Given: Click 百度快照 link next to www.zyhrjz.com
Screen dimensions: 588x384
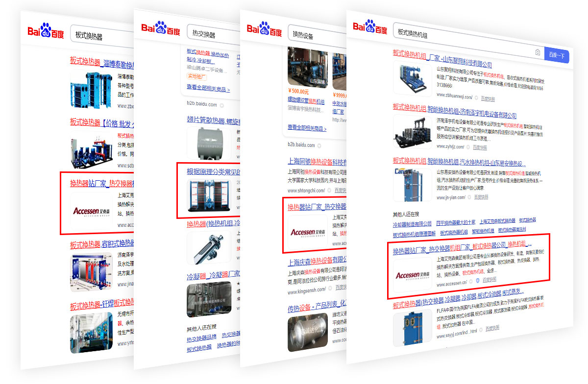Looking at the screenshot, I should (x=480, y=147).
